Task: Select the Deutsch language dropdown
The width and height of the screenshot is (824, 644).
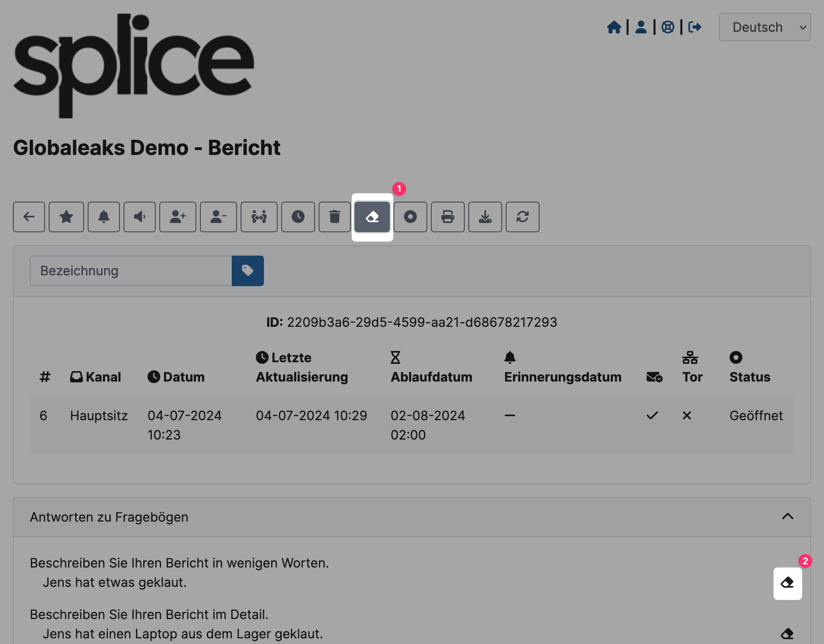Action: [x=766, y=27]
